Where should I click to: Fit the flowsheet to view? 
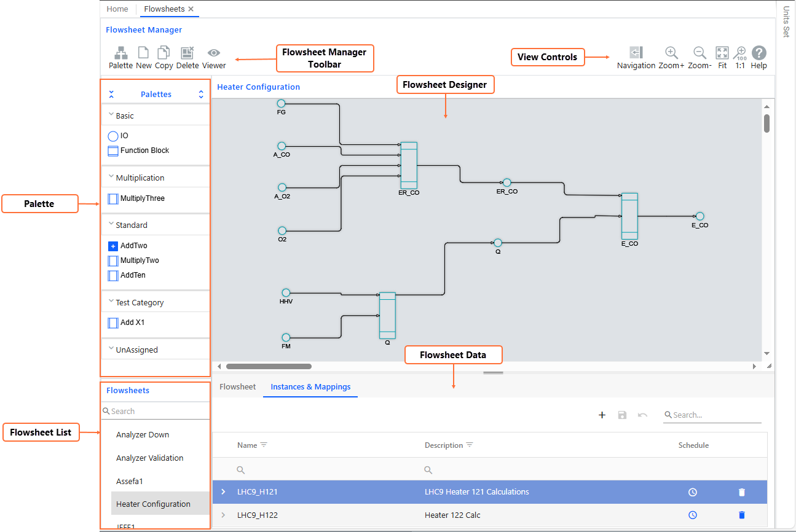pos(722,58)
